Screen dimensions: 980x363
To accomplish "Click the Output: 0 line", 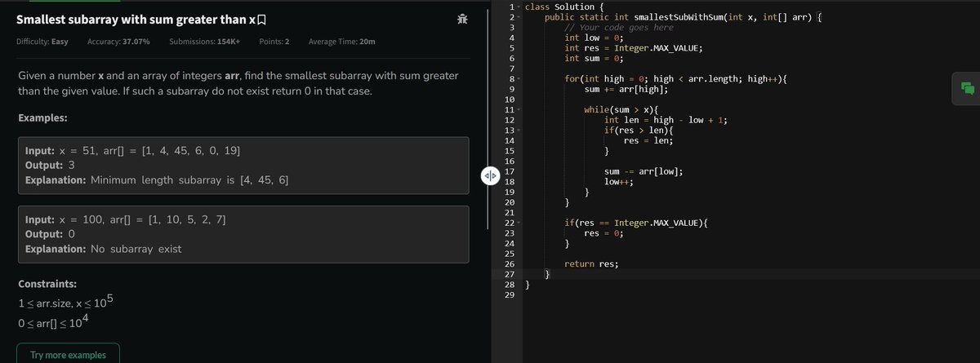I will tap(51, 234).
